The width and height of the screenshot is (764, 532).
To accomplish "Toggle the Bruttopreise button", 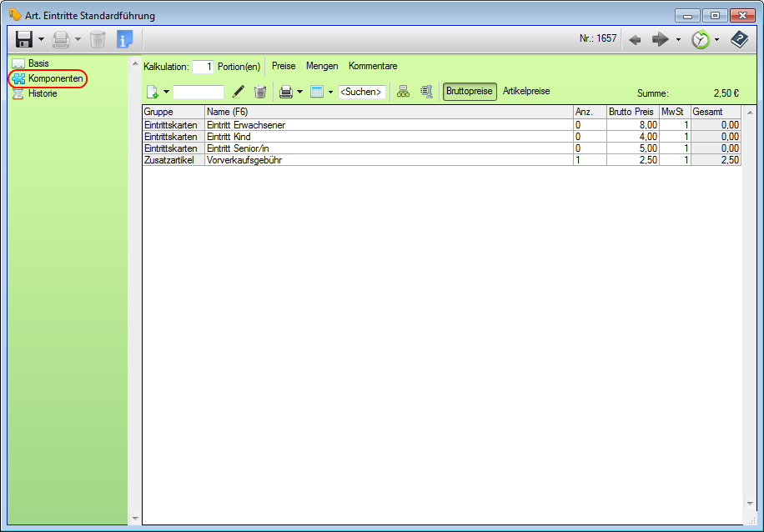I will point(470,92).
